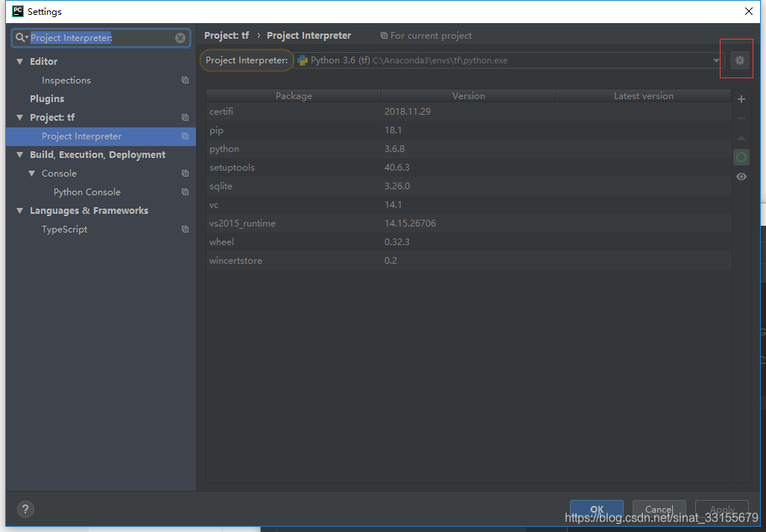This screenshot has height=532, width=766.
Task: Select the vs2015_runtime package row
Action: tap(469, 223)
